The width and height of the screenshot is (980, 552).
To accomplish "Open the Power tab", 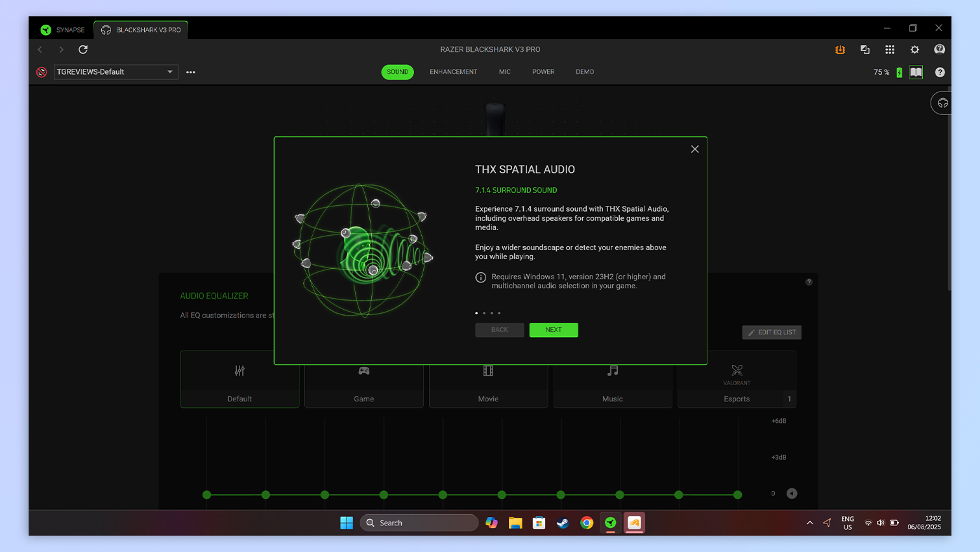I will pyautogui.click(x=543, y=72).
